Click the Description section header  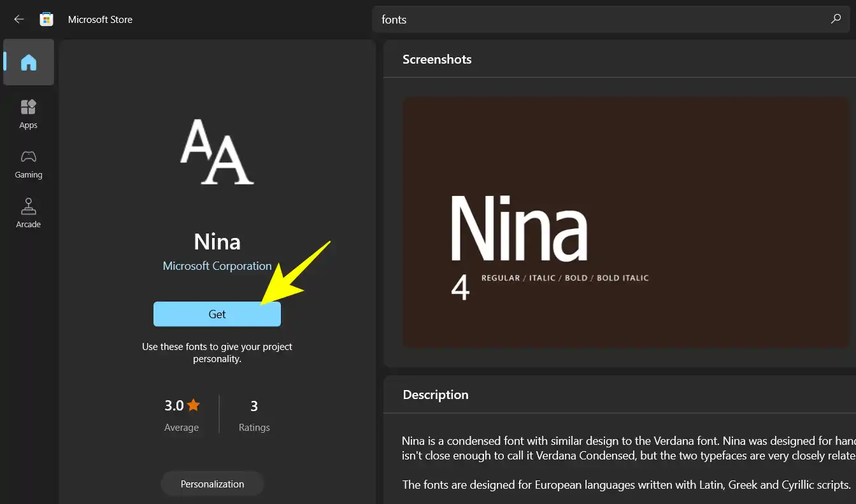(x=436, y=395)
